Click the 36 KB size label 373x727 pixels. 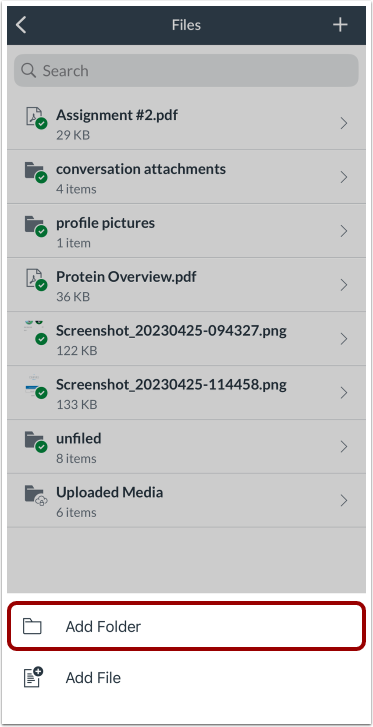[x=73, y=297]
